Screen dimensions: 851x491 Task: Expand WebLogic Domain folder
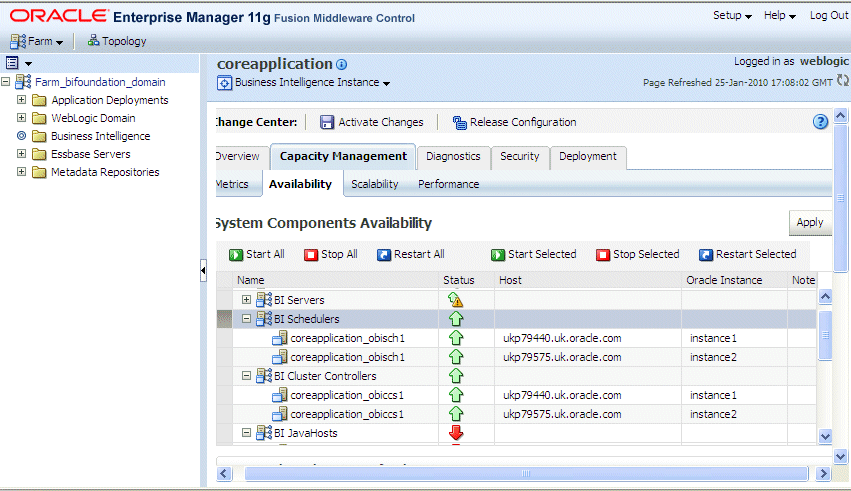21,118
